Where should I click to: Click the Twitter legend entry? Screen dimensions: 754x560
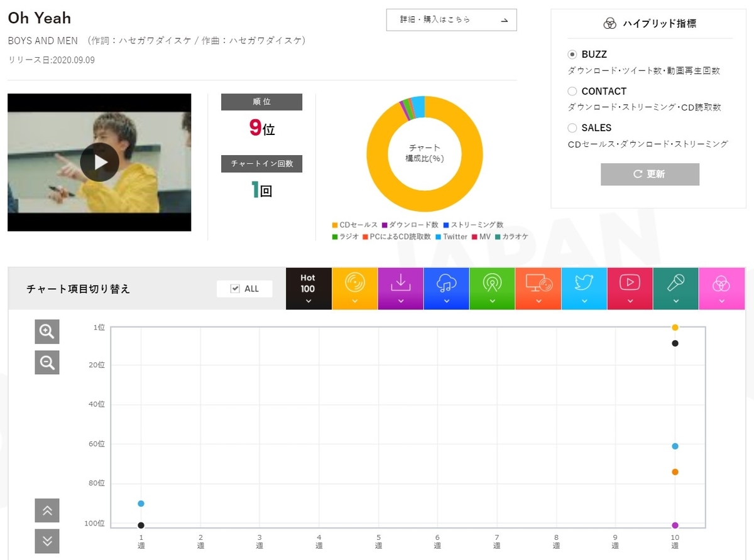[451, 237]
